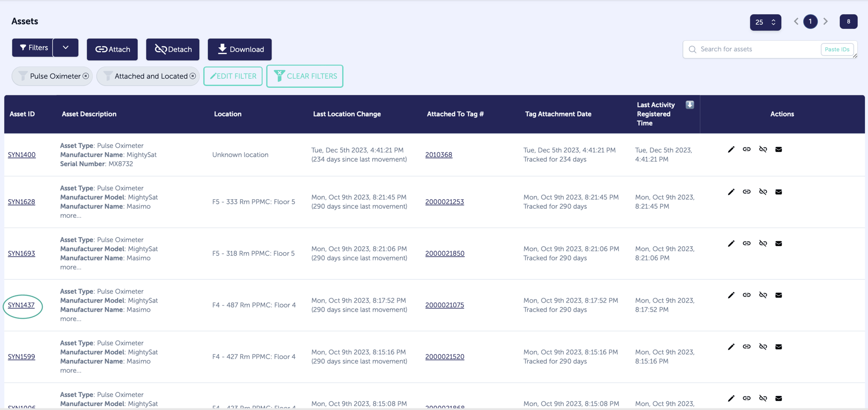Viewport: 868px width, 410px height.
Task: Go to next page chevron
Action: point(826,22)
